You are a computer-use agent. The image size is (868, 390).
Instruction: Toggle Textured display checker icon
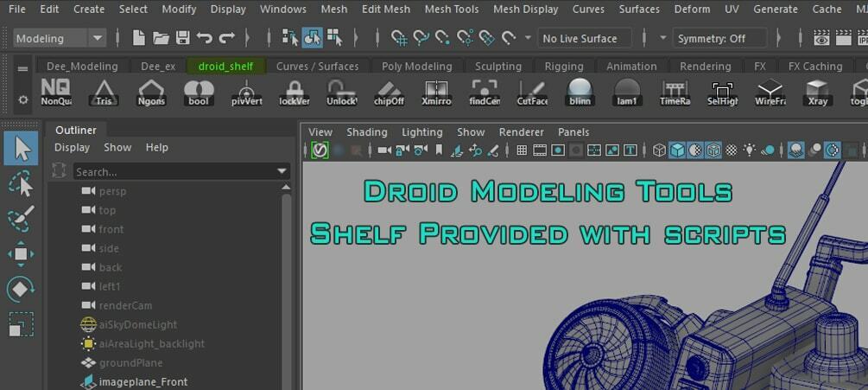[732, 150]
